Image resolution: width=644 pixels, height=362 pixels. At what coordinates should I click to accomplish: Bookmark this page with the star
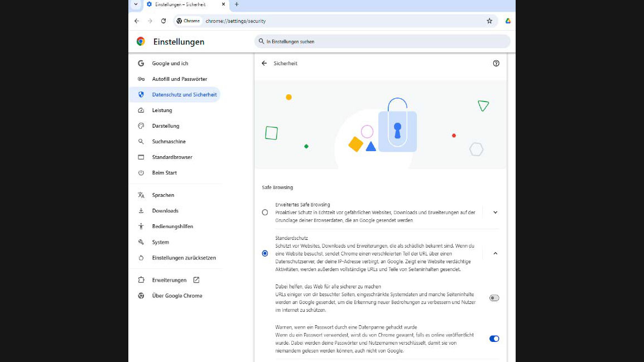[489, 20]
